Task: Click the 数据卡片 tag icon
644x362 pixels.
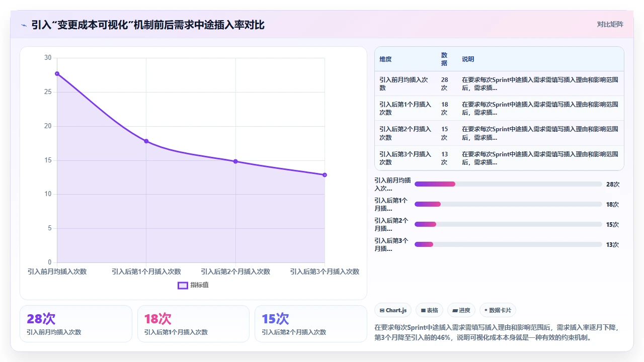Action: click(x=486, y=311)
